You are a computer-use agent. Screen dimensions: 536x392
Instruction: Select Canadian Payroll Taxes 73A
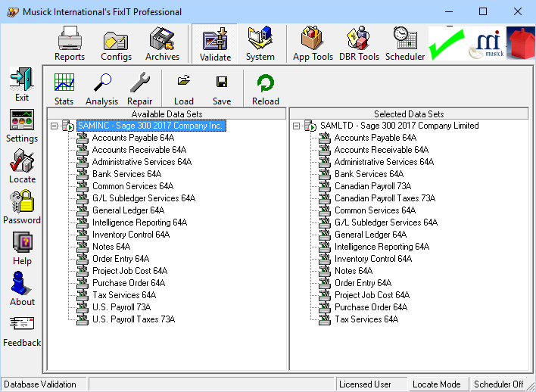click(385, 198)
